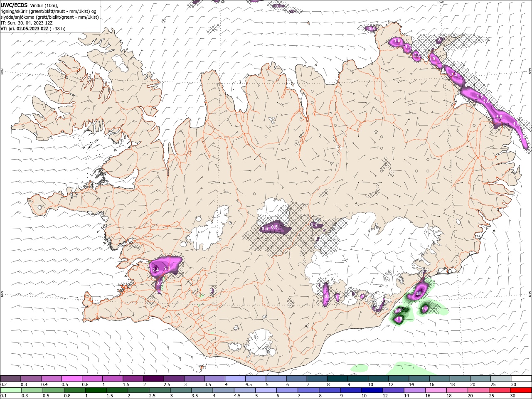
Task: Click the 0.7 value in the green offshore patch
Action: click(x=425, y=308)
